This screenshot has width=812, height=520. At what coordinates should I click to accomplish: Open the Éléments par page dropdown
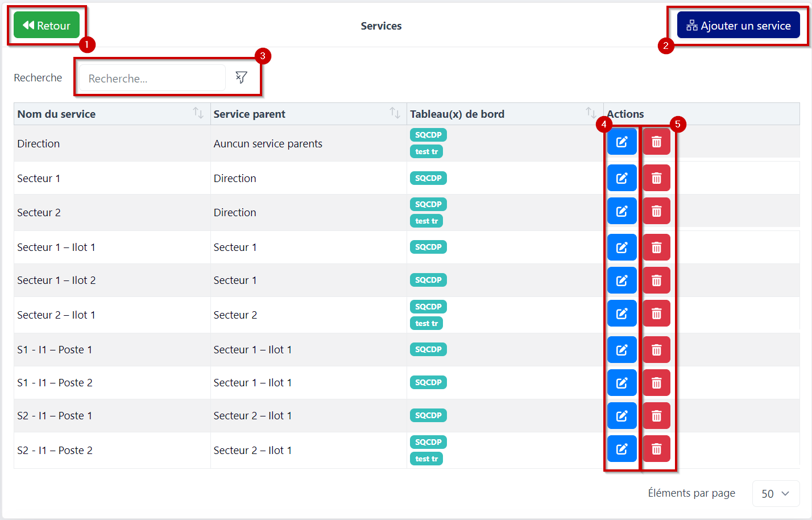coord(776,493)
